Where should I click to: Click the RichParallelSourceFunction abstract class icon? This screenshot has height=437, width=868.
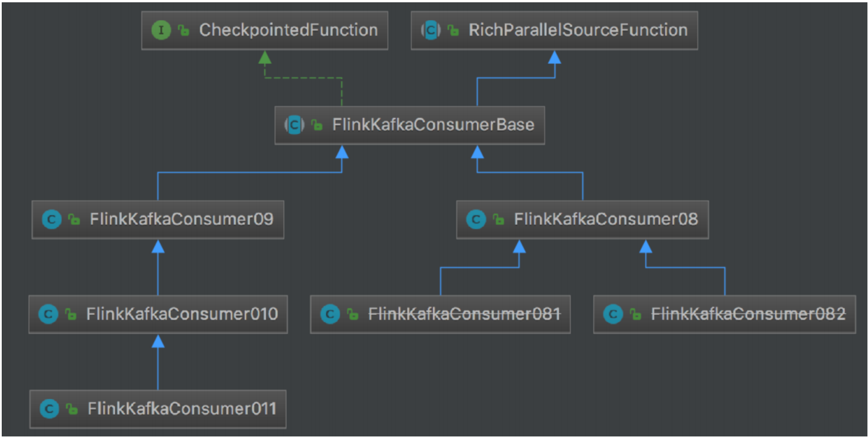point(431,31)
